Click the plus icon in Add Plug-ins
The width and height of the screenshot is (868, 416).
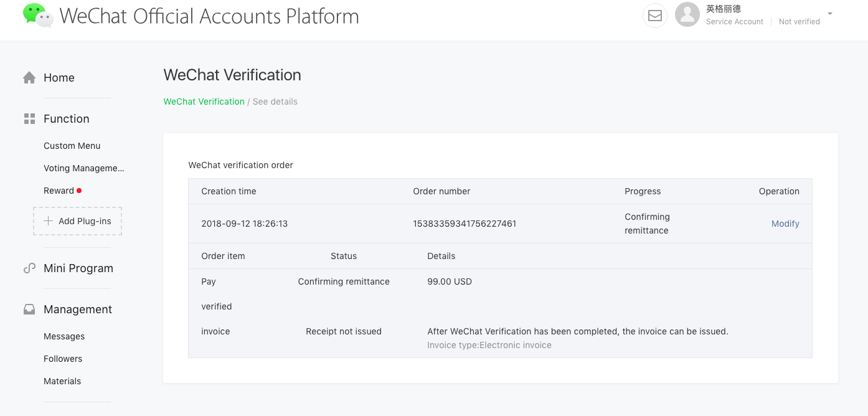tap(48, 221)
